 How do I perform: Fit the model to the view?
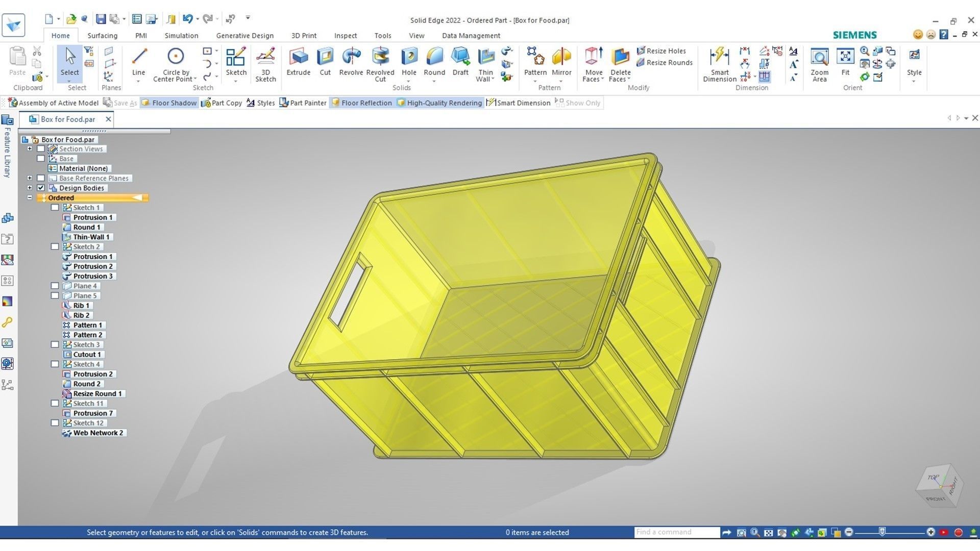pyautogui.click(x=845, y=62)
